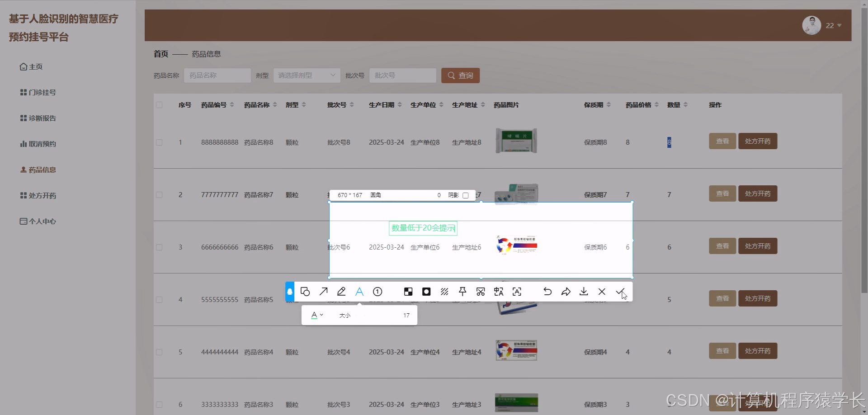Select the arrow annotation tool
Image resolution: width=868 pixels, height=415 pixels.
click(x=323, y=292)
